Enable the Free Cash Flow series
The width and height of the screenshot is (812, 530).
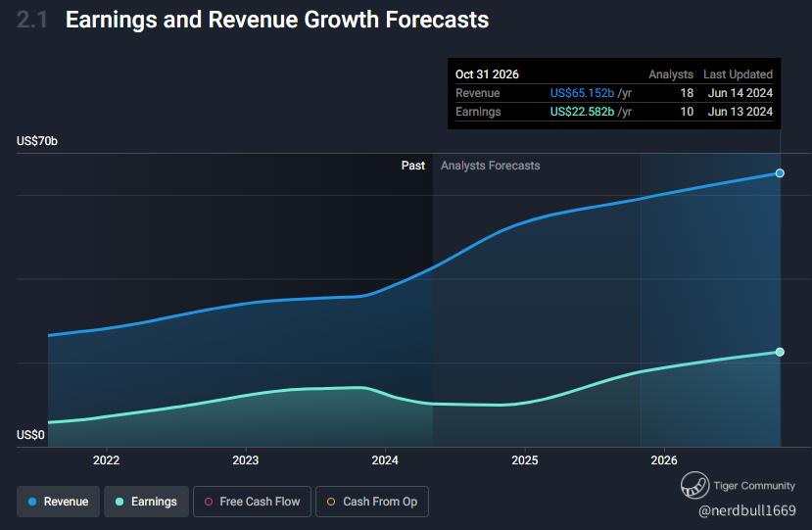pyautogui.click(x=253, y=502)
